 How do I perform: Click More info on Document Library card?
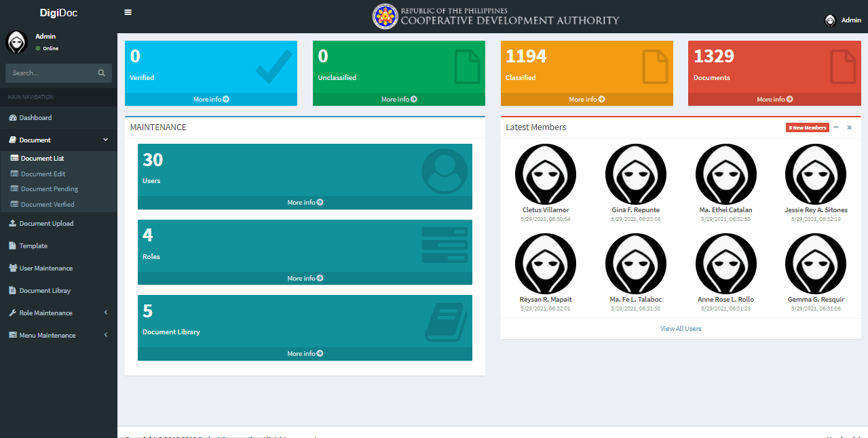pos(305,353)
